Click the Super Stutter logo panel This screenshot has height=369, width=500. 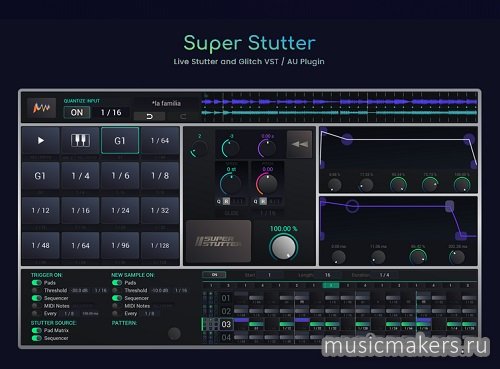(218, 241)
